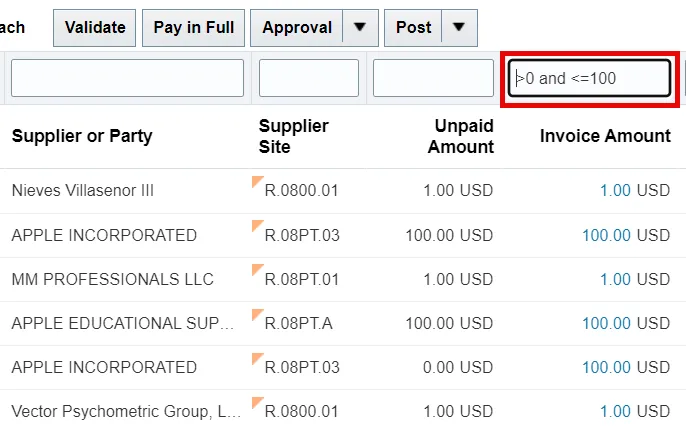The image size is (686, 434).
Task: Open Nieves Villasenor III invoice amount link
Action: 615,190
